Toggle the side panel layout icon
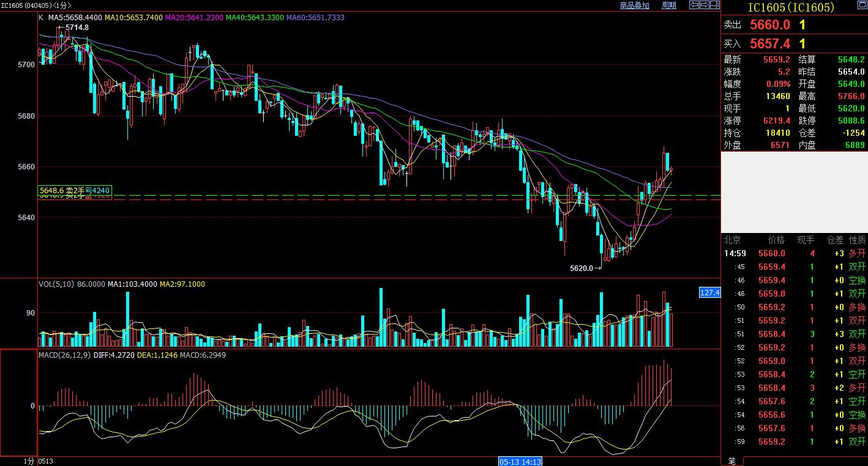 click(714, 6)
